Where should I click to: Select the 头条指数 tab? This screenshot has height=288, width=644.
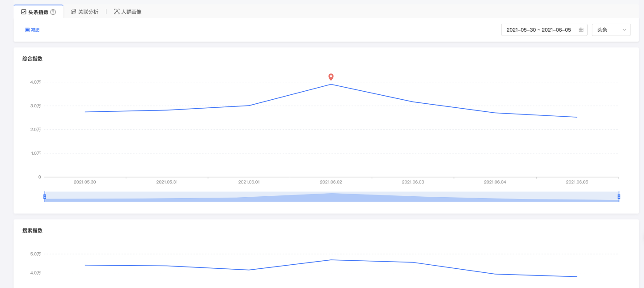[38, 12]
